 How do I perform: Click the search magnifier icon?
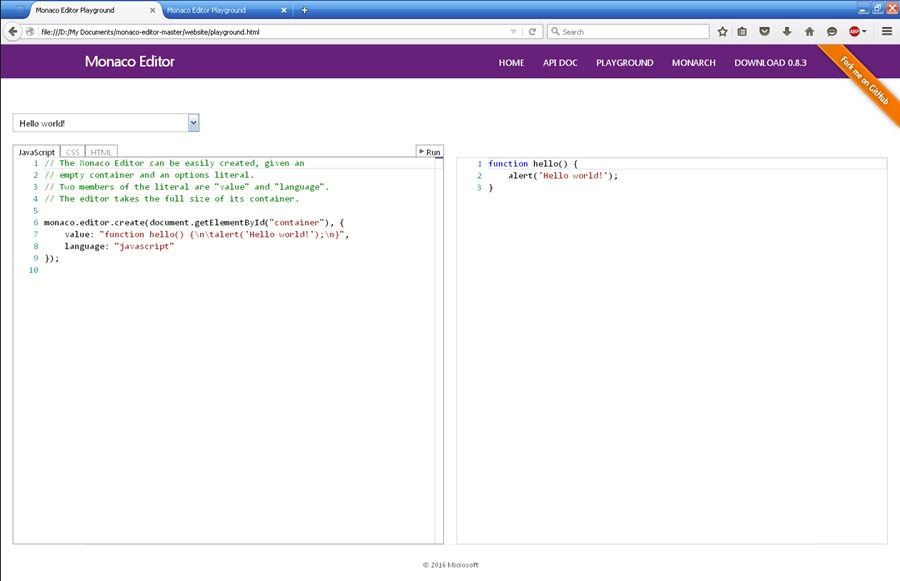tap(555, 31)
